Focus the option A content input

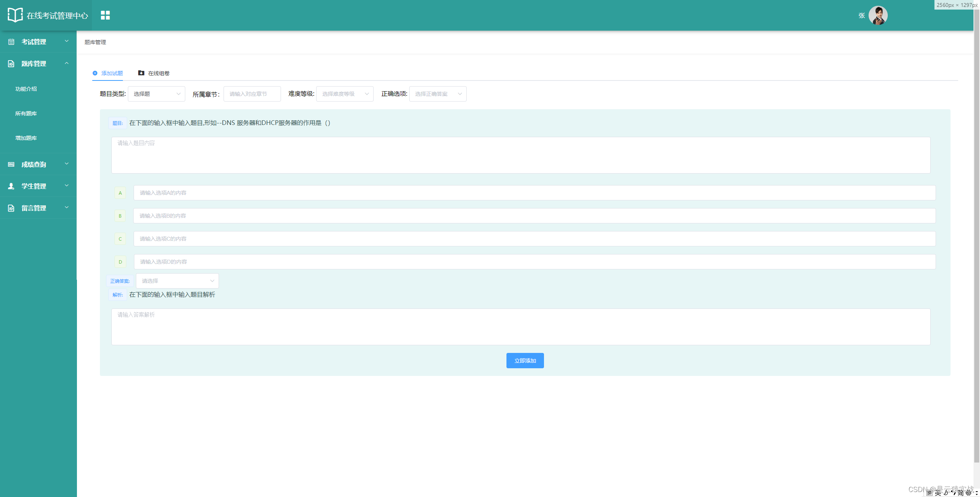click(534, 193)
